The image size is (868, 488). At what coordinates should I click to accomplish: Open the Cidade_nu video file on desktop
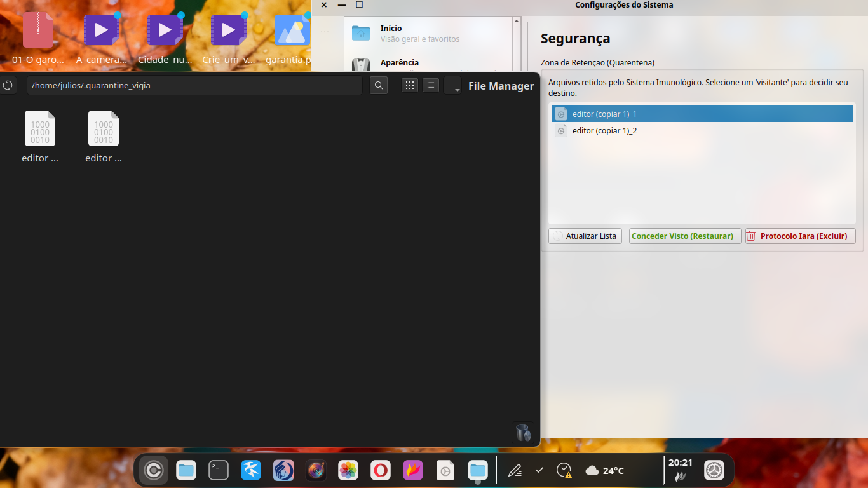pyautogui.click(x=165, y=39)
